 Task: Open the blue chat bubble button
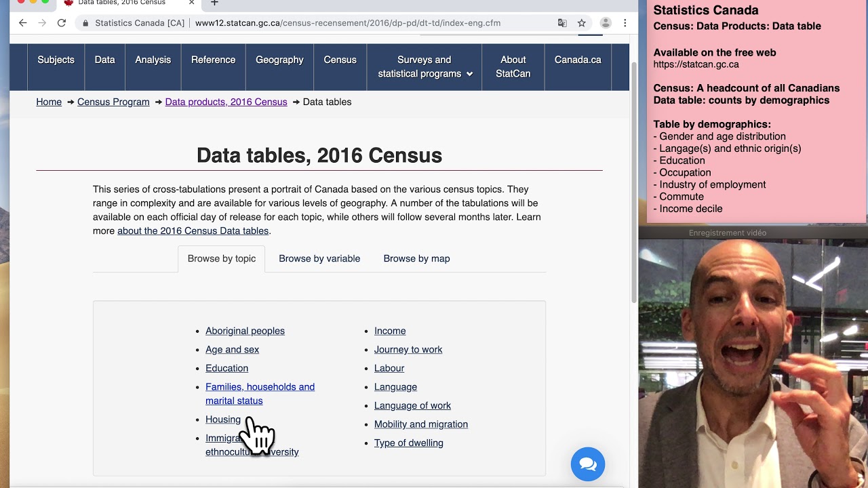point(588,464)
